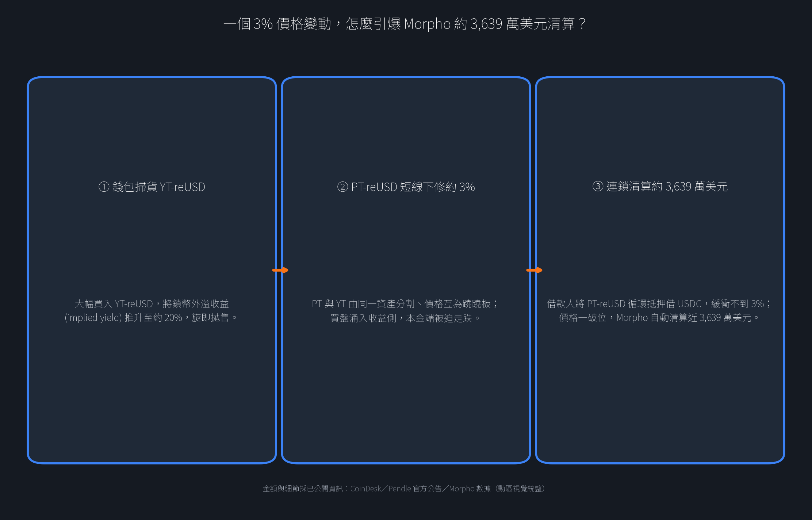The height and width of the screenshot is (520, 812).
Task: Click the line 買盤涌入收益側，本金端被迫走跌
Action: click(405, 318)
